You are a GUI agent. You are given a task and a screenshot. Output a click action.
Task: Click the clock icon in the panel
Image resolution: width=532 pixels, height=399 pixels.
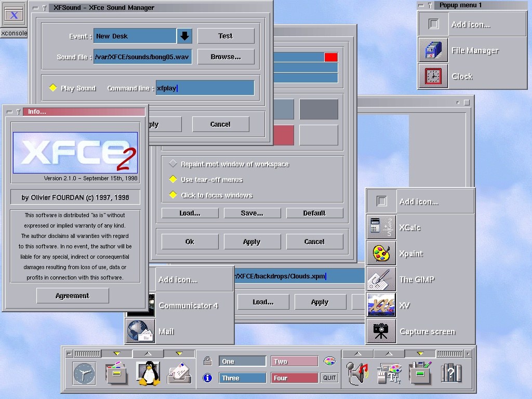point(84,373)
